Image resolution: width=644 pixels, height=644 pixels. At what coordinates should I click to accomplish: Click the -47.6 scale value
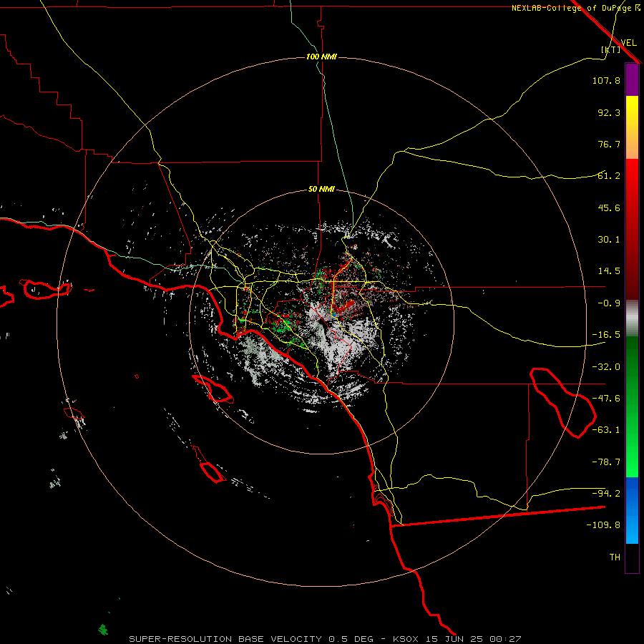[x=606, y=399]
